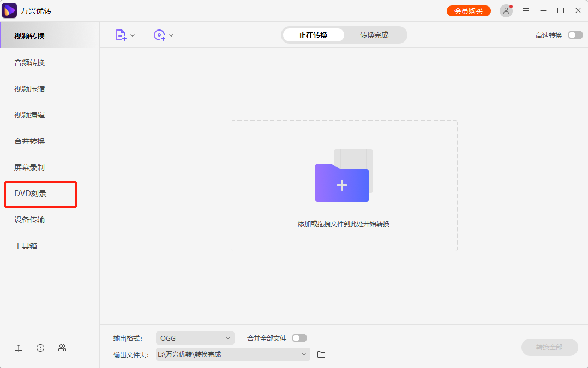Select the 正在转换 tab
This screenshot has width=588, height=368.
pyautogui.click(x=313, y=34)
